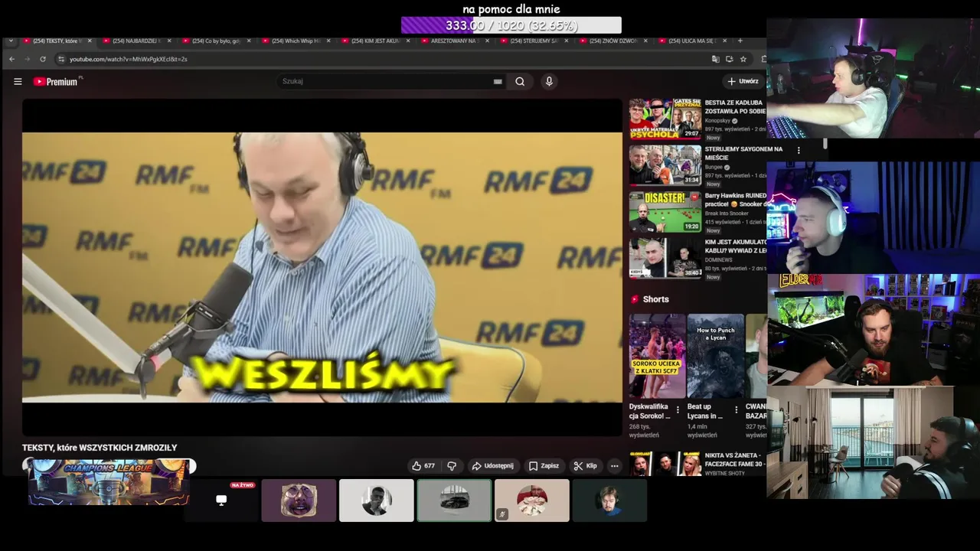Open options for Beat up Lycans short
The height and width of the screenshot is (551, 980).
click(x=737, y=410)
